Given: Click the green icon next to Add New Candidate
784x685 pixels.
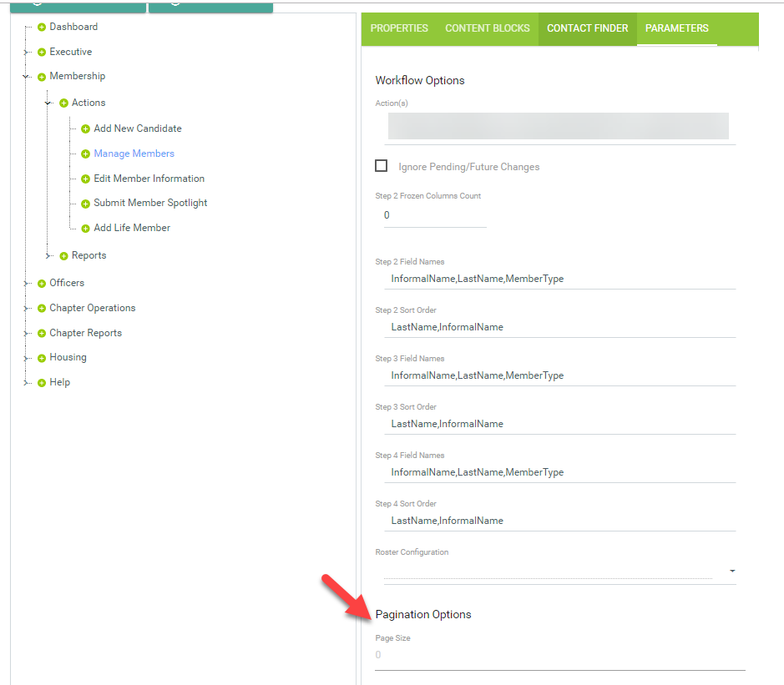Looking at the screenshot, I should 85,129.
